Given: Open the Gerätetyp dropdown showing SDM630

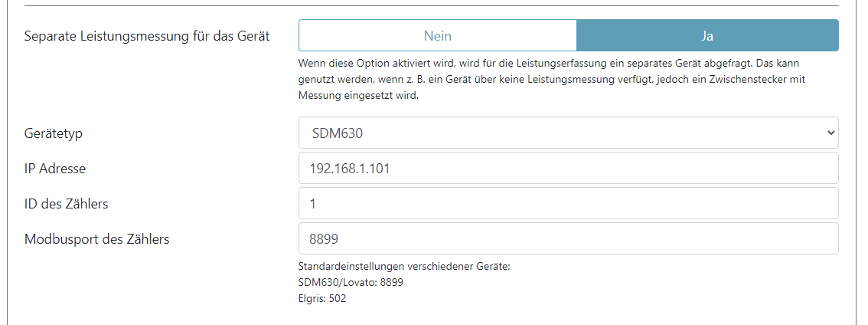Looking at the screenshot, I should point(568,133).
